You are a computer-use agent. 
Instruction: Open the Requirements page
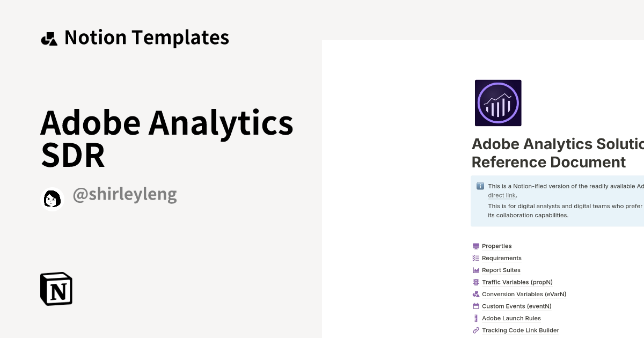502,258
